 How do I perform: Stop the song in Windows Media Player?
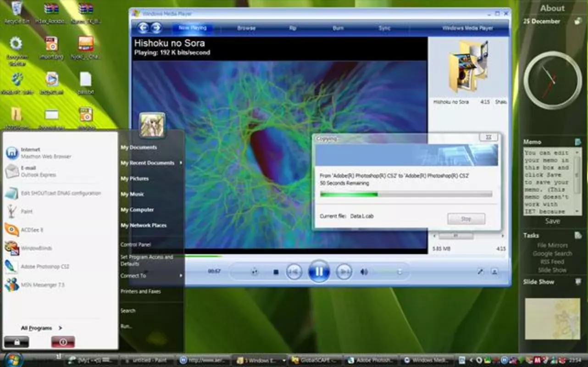point(276,272)
